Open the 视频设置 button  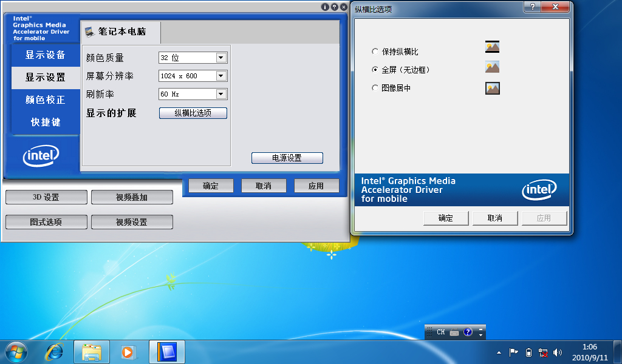click(x=132, y=222)
